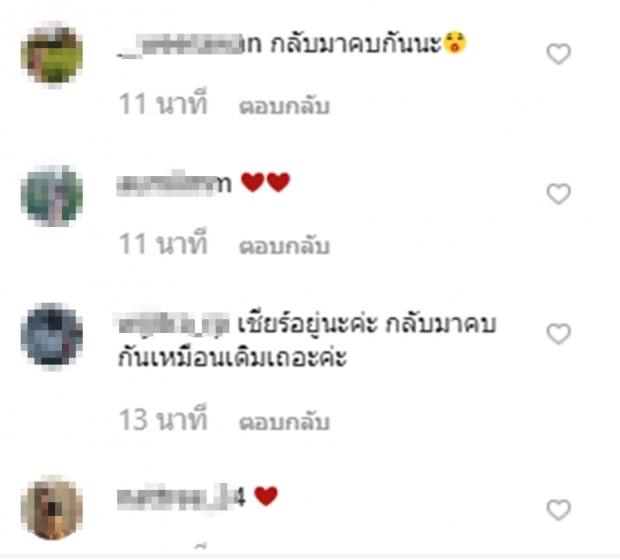Viewport: 620px width, 560px height.
Task: Like the comment "กลับมาคบกันนะ"
Action: point(558,54)
